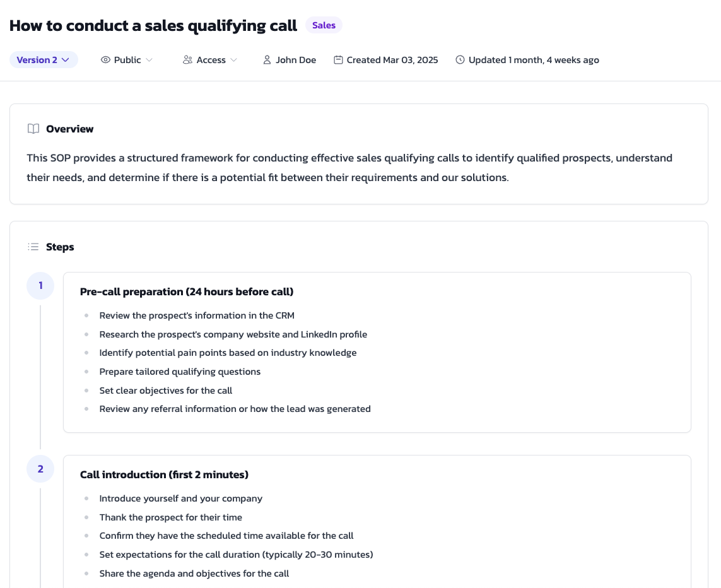The image size is (721, 588).
Task: Click the open book Overview icon
Action: point(33,129)
